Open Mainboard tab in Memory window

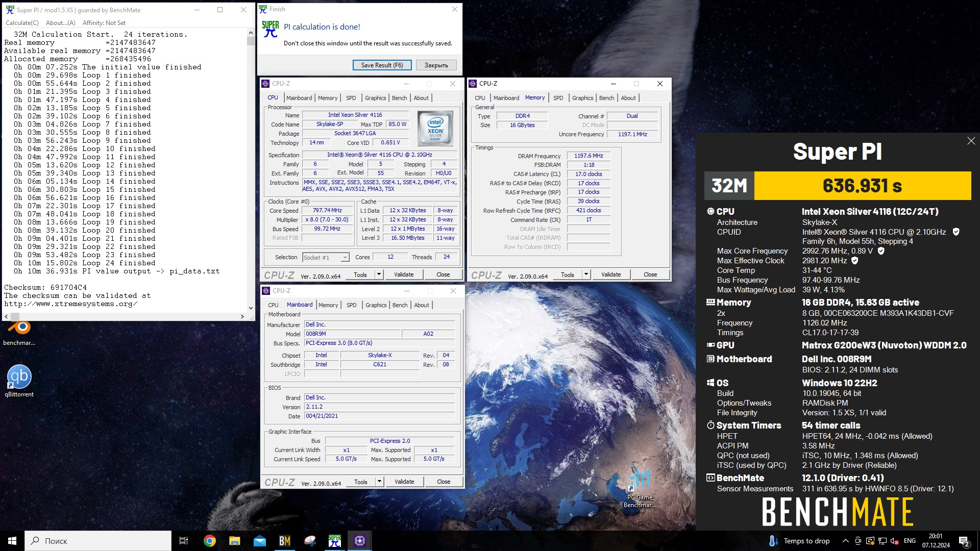pyautogui.click(x=506, y=98)
